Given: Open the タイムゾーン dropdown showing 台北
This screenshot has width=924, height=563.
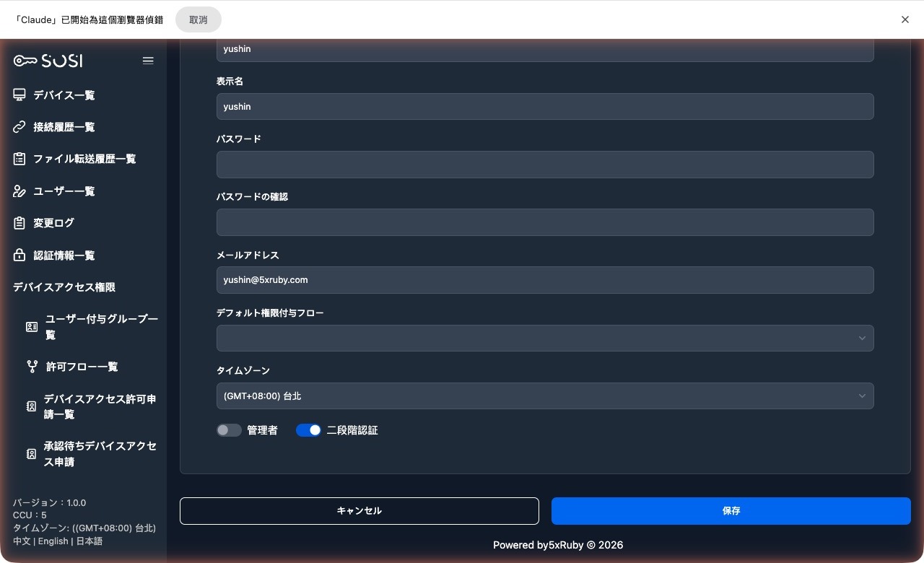Looking at the screenshot, I should 545,396.
